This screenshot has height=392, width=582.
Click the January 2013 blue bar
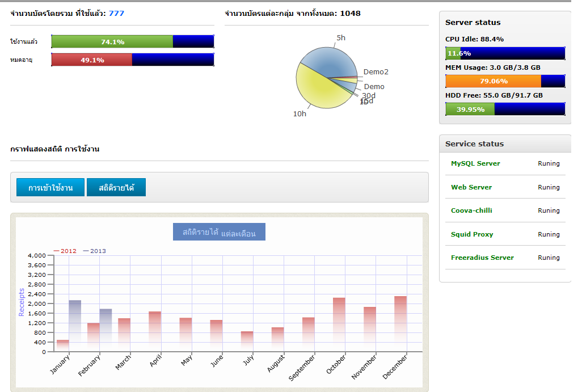(x=75, y=326)
